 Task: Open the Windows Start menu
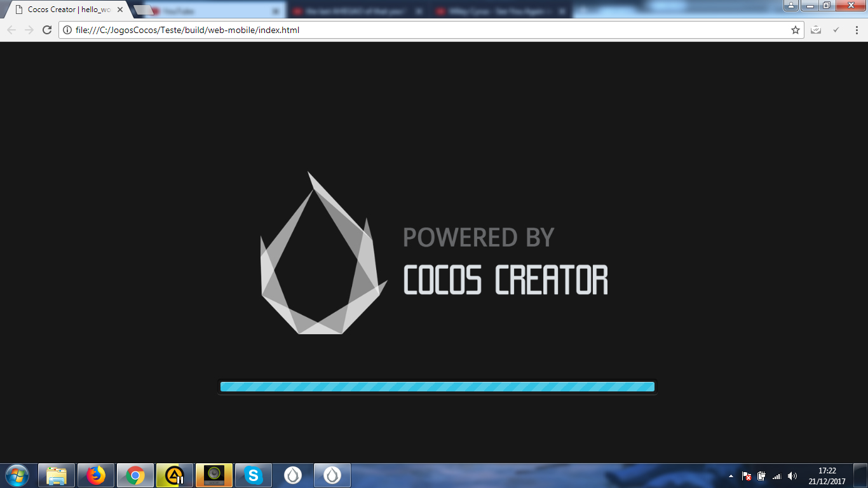17,475
